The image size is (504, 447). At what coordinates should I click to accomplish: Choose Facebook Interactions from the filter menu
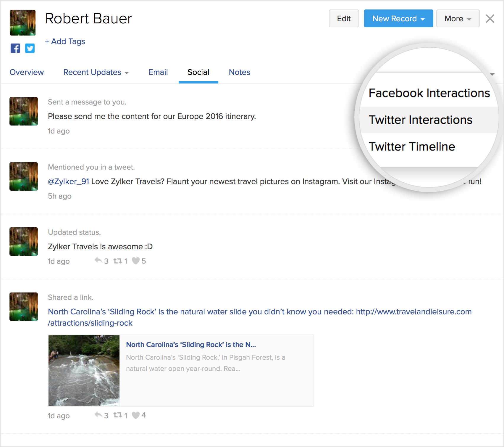click(429, 93)
